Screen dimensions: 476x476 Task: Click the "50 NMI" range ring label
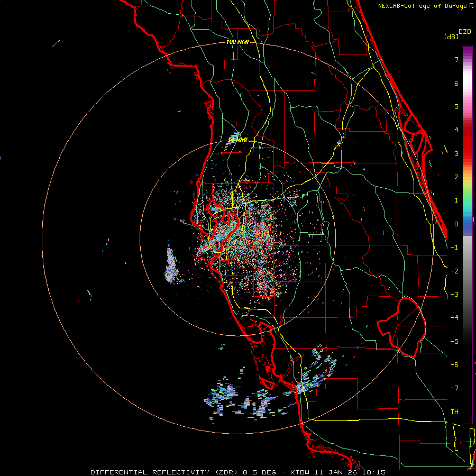pyautogui.click(x=237, y=140)
